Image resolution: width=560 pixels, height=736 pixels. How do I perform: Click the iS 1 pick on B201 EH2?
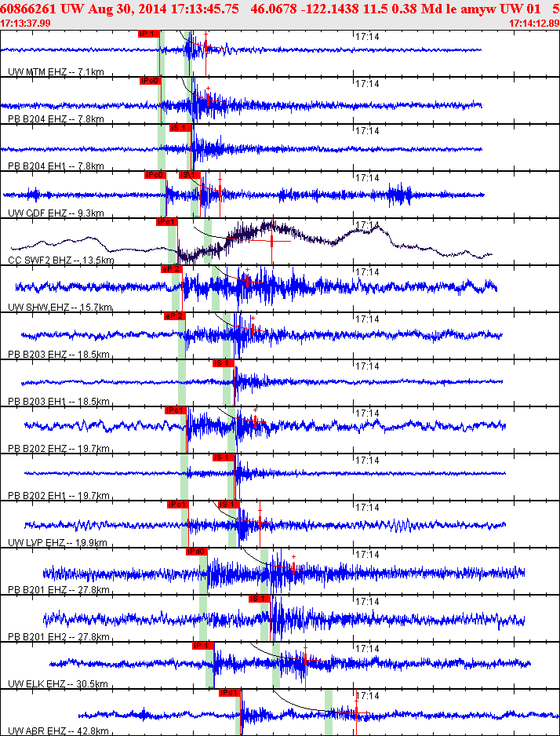pos(260,599)
